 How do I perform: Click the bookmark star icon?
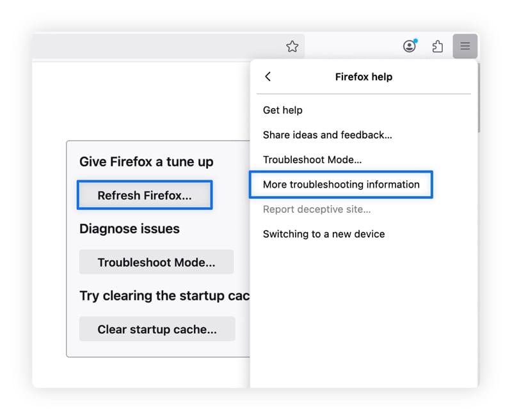point(292,47)
